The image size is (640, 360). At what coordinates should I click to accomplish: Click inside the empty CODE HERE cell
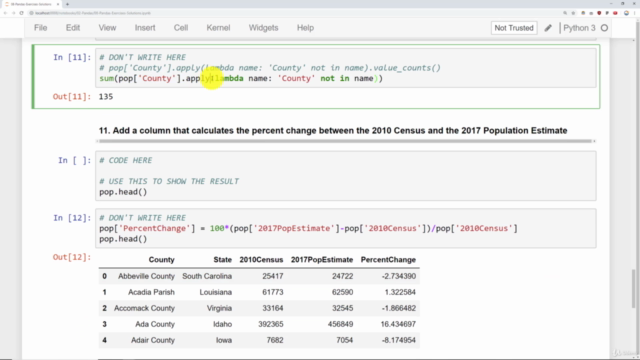346,176
